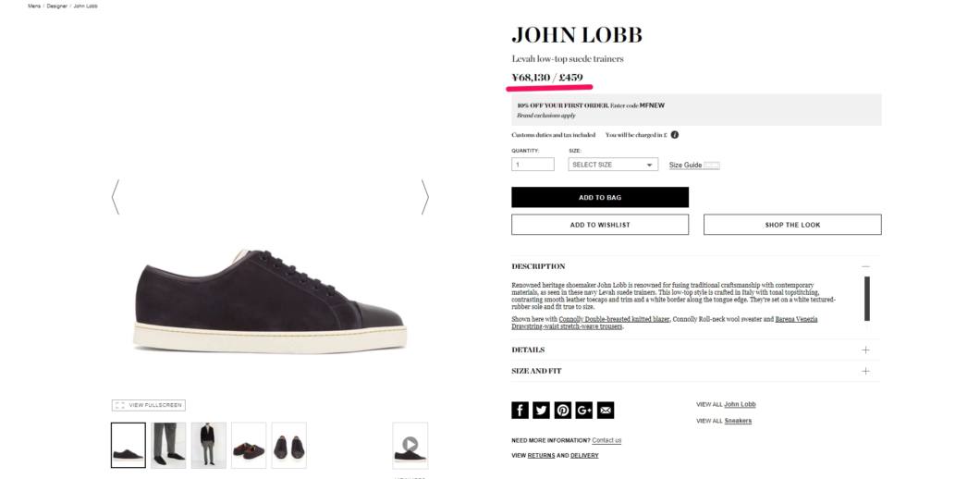Open charged-in-pounds info icon
This screenshot has height=479, width=980.
[x=675, y=134]
